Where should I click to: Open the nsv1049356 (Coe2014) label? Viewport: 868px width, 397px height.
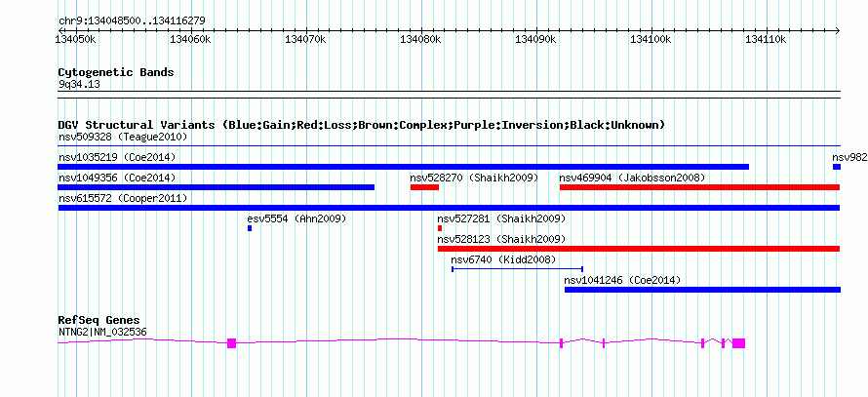117,178
